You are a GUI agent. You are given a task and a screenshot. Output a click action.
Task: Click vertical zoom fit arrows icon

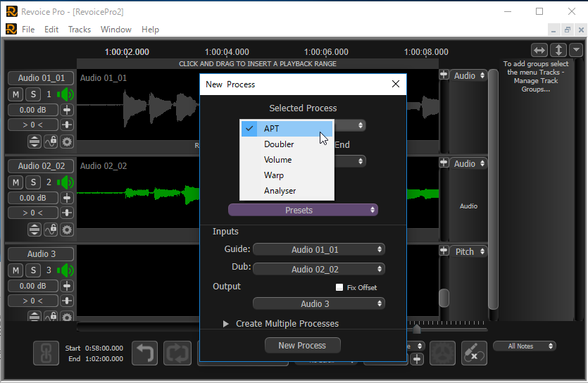point(558,50)
